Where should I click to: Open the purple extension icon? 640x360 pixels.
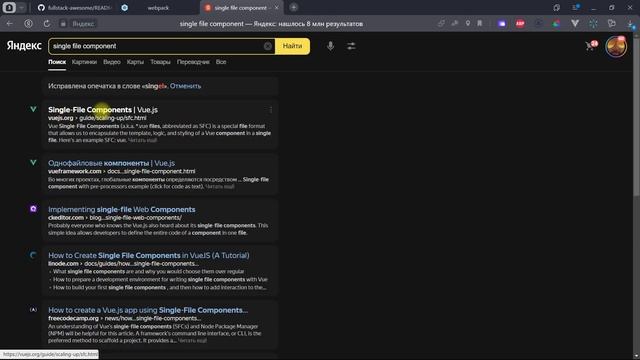pos(502,24)
